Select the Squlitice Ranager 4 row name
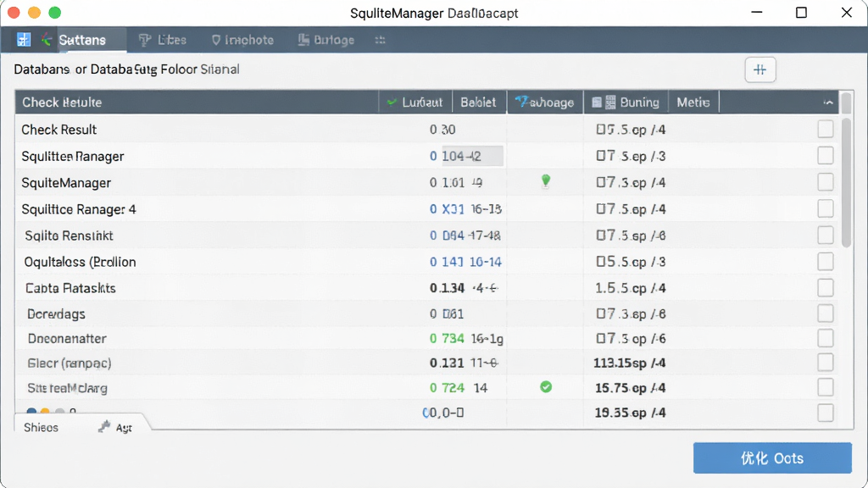 79,209
